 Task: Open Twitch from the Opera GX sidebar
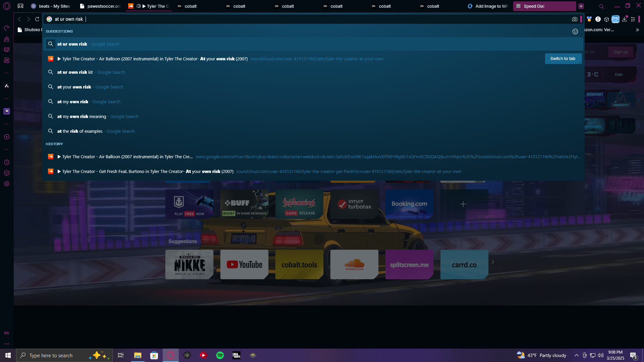click(7, 111)
